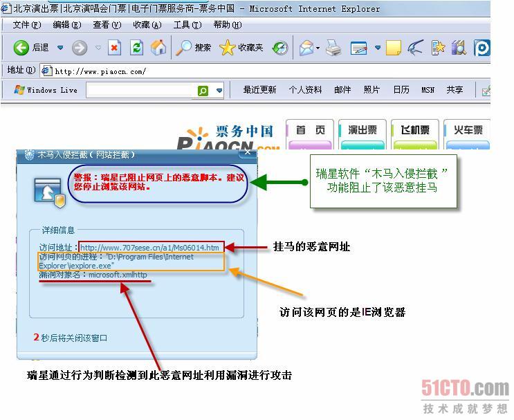Image resolution: width=514 pixels, height=420 pixels.
Task: Click the grey Forward arrow button
Action: pyautogui.click(x=80, y=48)
